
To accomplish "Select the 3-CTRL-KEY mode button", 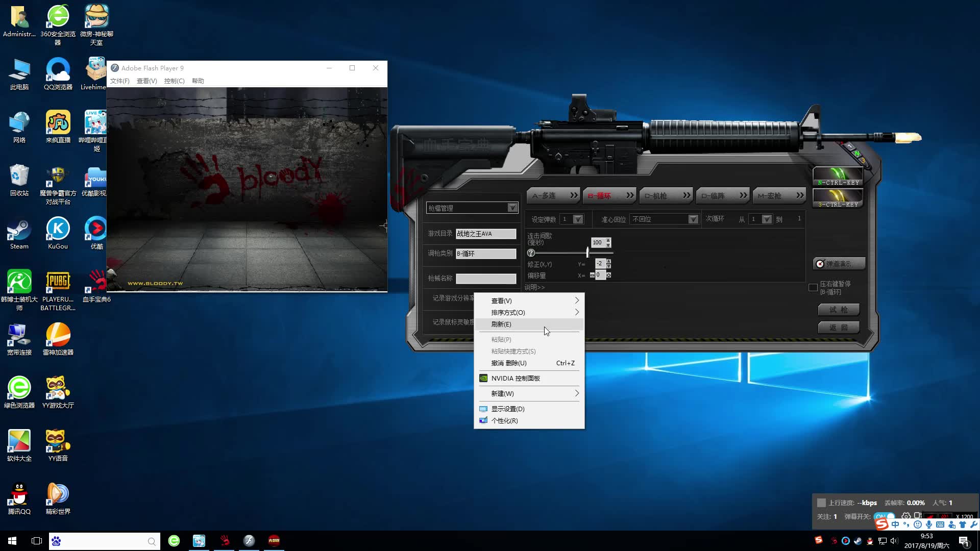I will [x=838, y=198].
